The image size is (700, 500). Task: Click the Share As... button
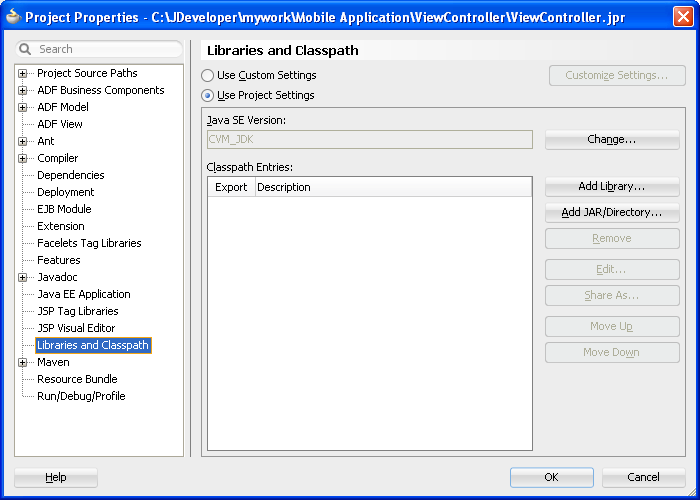(x=612, y=296)
